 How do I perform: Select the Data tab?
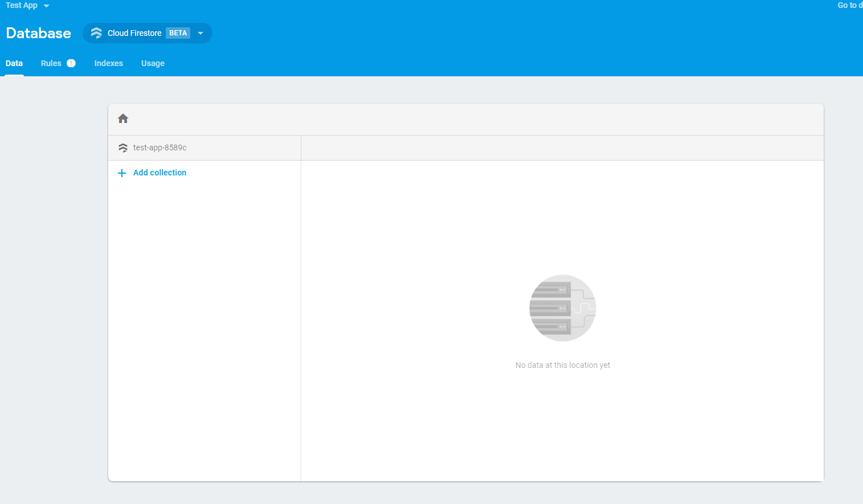pos(14,63)
